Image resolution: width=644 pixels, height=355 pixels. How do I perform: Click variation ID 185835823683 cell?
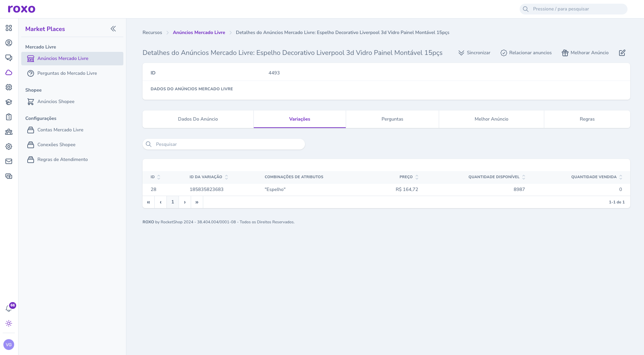click(x=207, y=189)
